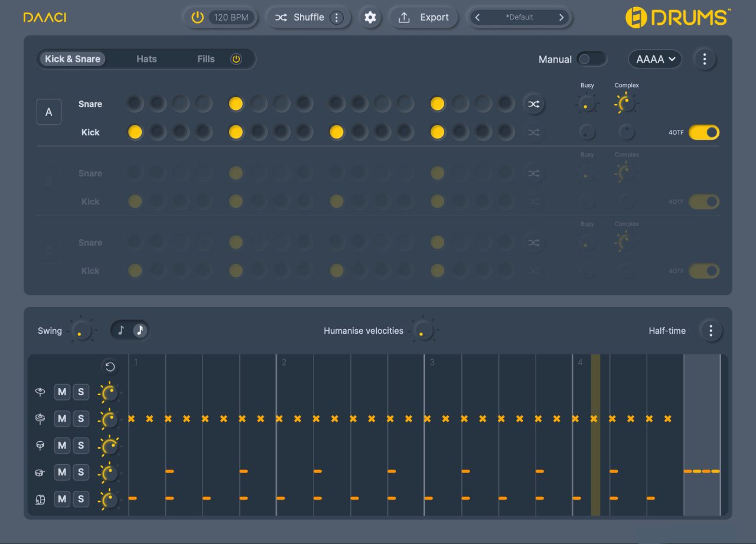This screenshot has width=756, height=544.
Task: Toggle the Fills power icon
Action: [236, 59]
